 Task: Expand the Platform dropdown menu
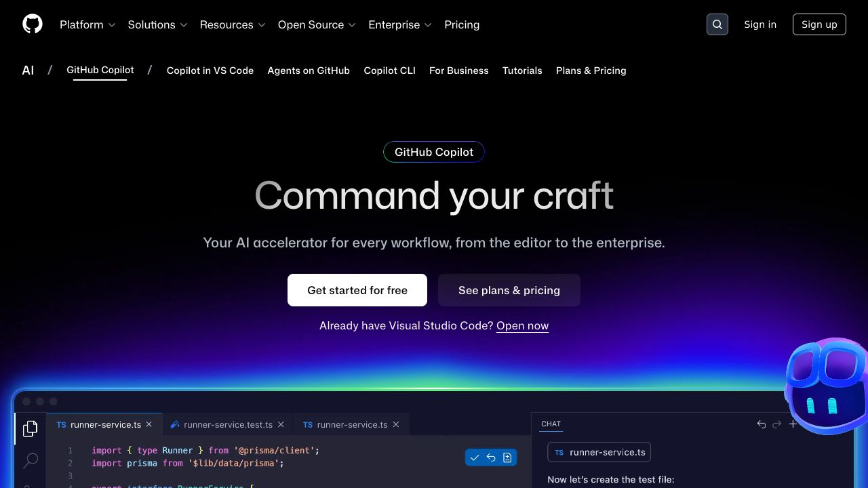pyautogui.click(x=87, y=24)
